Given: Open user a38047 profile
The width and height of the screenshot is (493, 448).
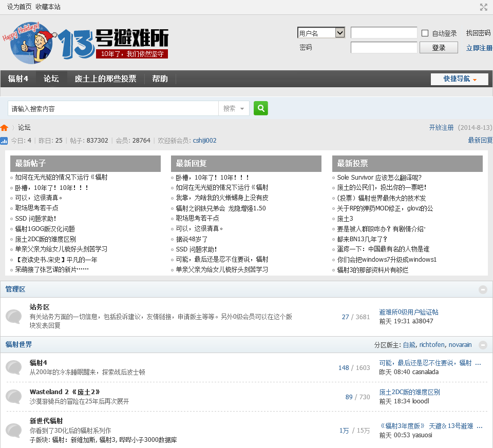Looking at the screenshot, I should pos(423,321).
